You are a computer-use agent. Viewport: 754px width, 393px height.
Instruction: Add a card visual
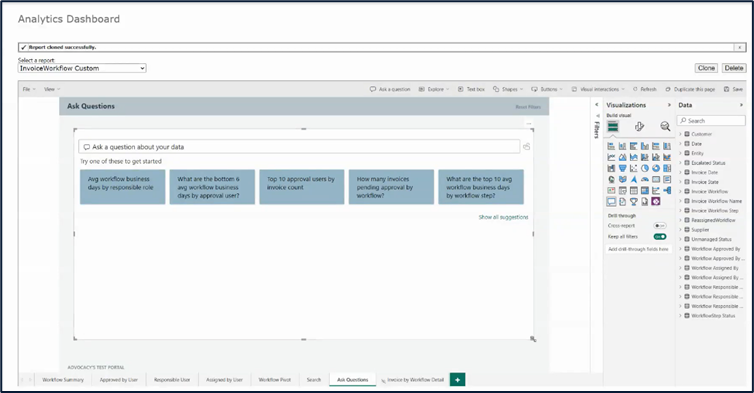(656, 179)
